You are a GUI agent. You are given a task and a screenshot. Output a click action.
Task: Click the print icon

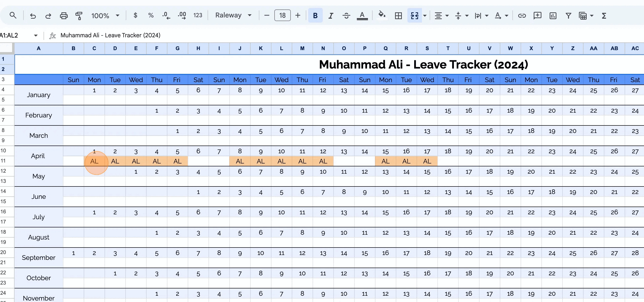[64, 15]
